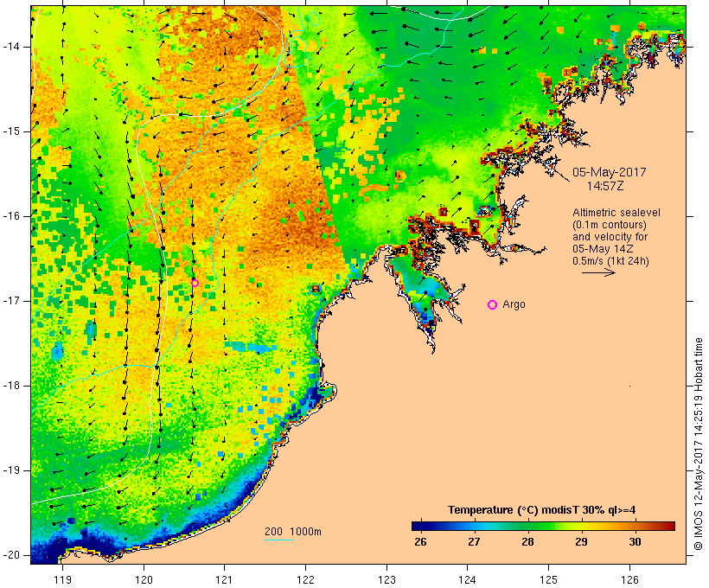Click the longitude label '126'
This screenshot has height=588, width=709.
(x=629, y=579)
